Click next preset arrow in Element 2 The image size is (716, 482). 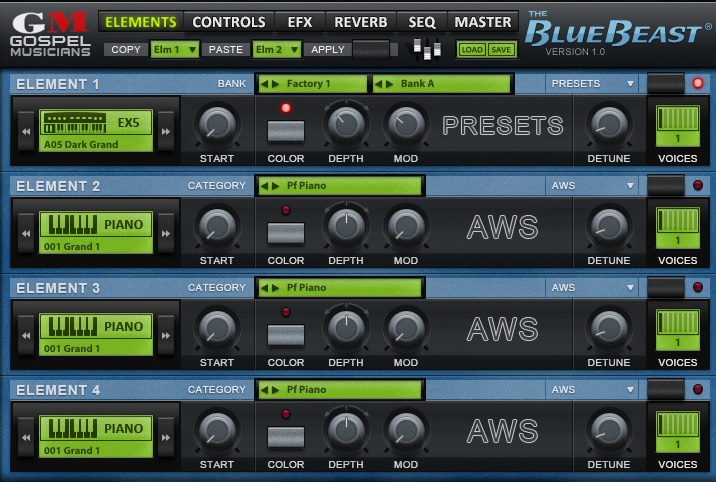166,233
